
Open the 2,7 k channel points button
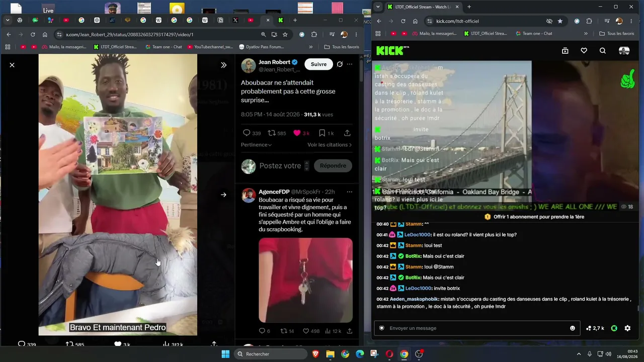(595, 328)
